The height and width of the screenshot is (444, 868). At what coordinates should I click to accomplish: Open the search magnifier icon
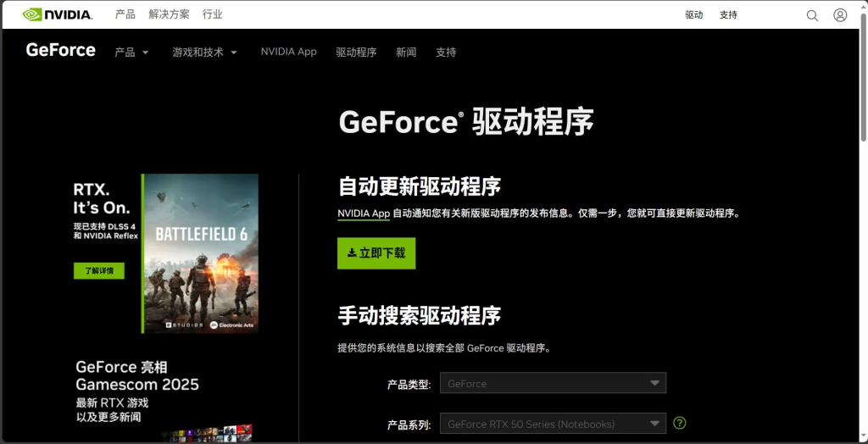click(x=812, y=15)
